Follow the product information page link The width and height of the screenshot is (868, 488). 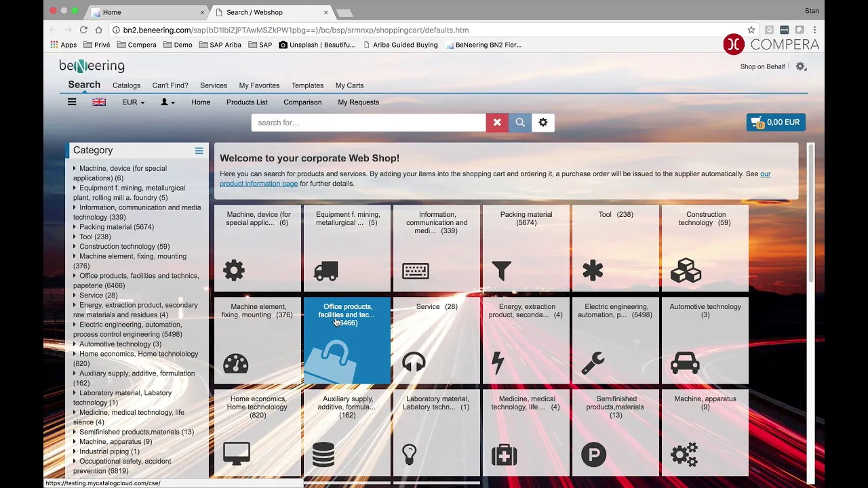[258, 184]
